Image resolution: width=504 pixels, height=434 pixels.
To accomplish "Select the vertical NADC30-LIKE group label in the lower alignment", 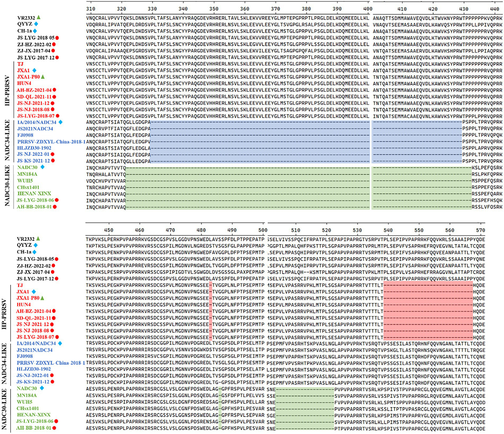I will (5, 409).
